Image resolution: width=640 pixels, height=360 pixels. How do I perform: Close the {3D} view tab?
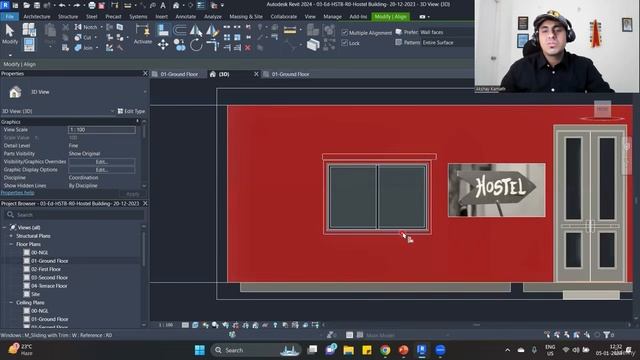coord(256,74)
